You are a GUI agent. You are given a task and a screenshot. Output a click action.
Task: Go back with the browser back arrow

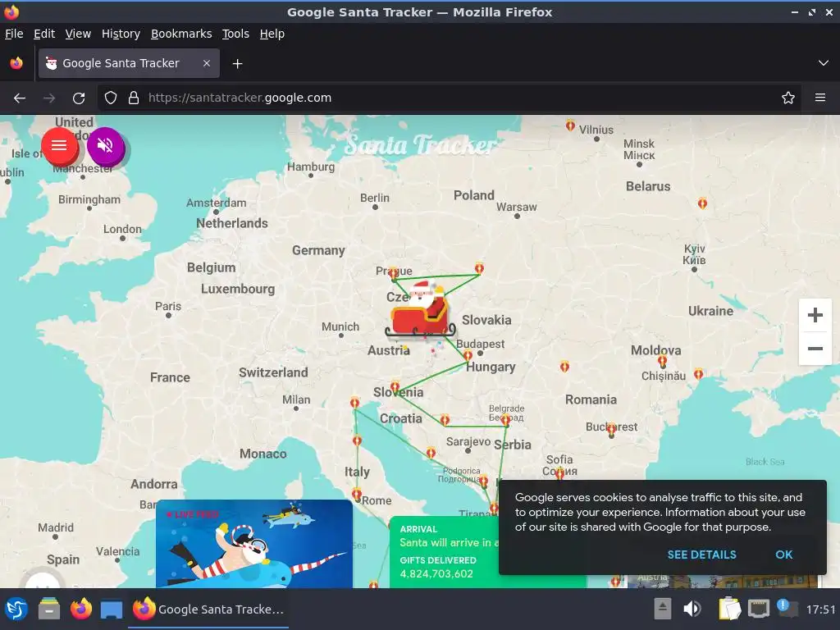20,98
